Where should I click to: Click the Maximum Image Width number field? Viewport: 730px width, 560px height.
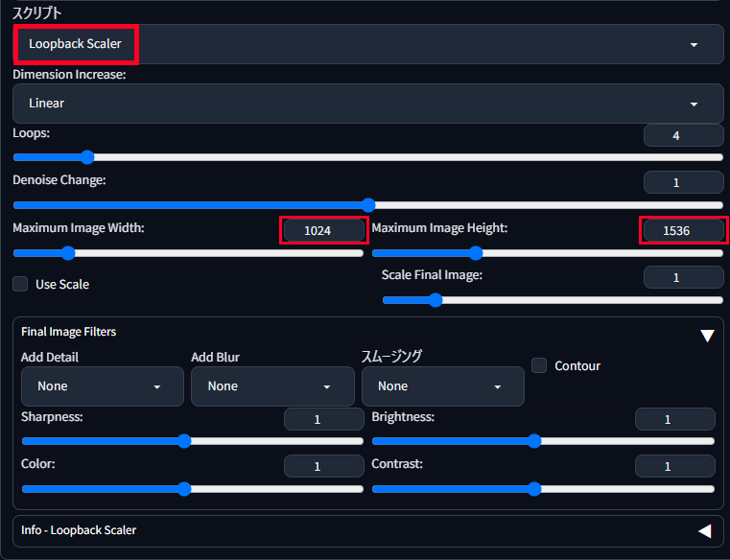tap(324, 230)
